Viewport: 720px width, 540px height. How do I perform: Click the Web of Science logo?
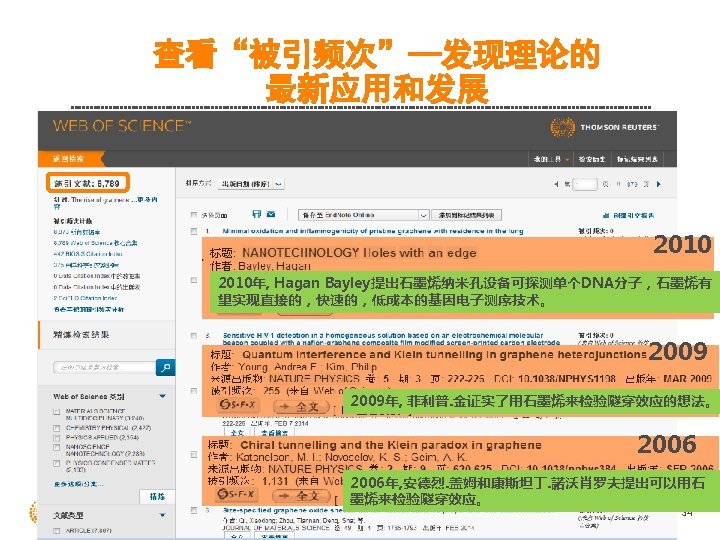122,126
